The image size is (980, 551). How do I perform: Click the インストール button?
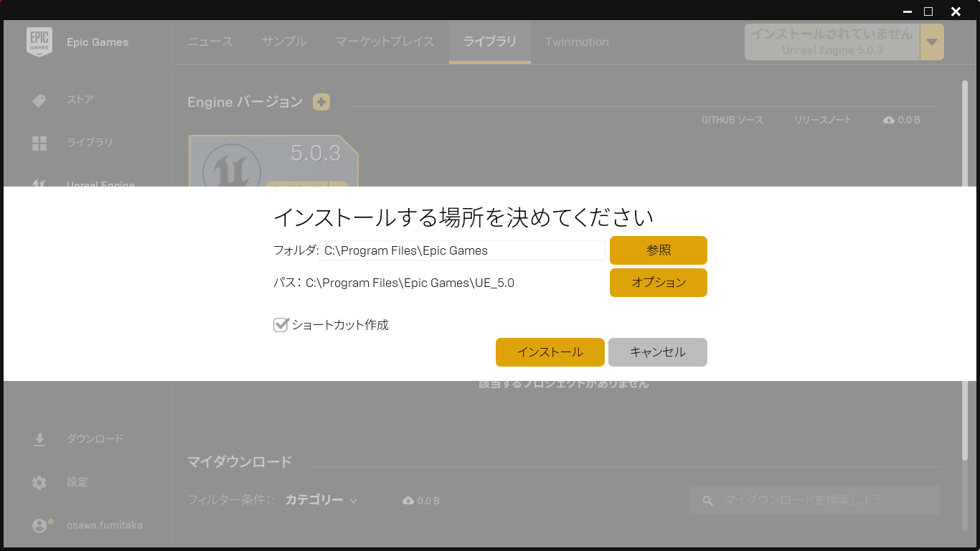550,352
